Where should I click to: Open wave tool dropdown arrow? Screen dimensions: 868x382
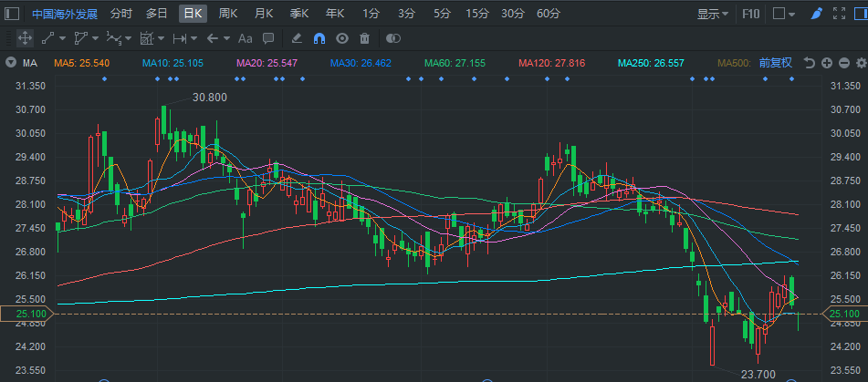[x=128, y=38]
